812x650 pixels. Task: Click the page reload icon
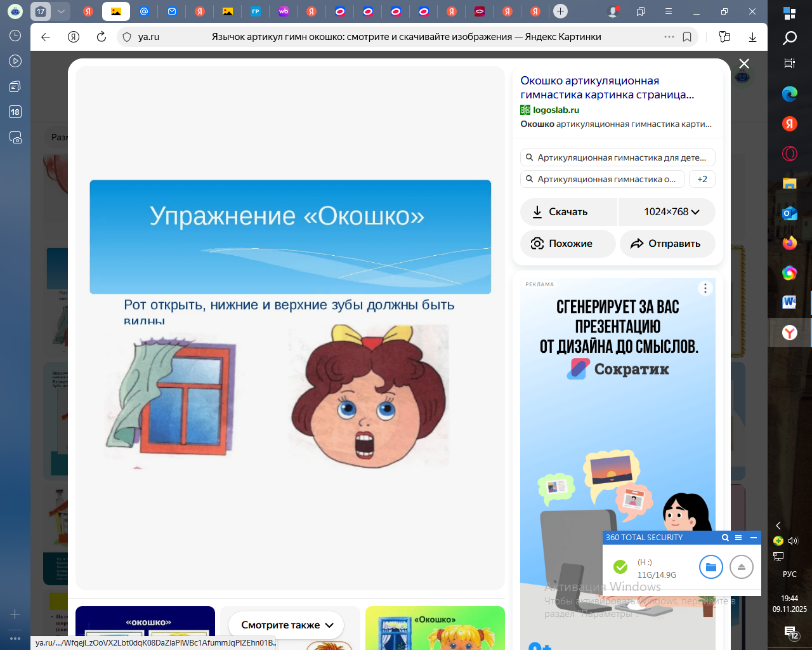[x=101, y=37]
